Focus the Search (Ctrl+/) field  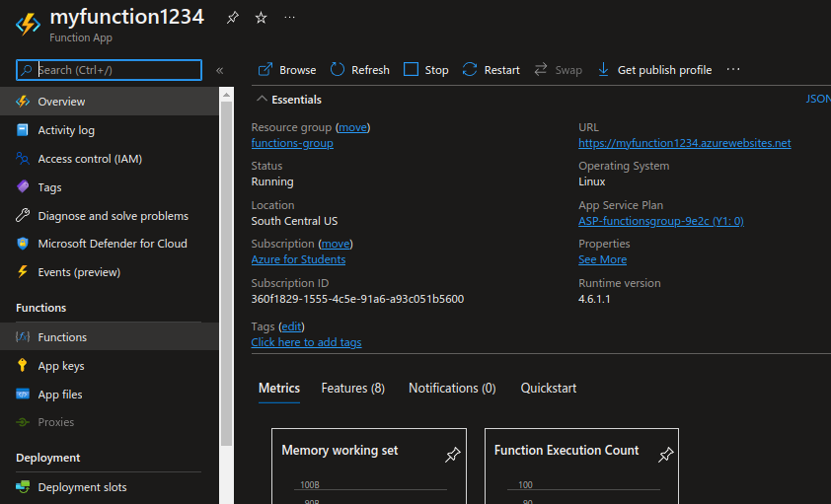pos(110,70)
